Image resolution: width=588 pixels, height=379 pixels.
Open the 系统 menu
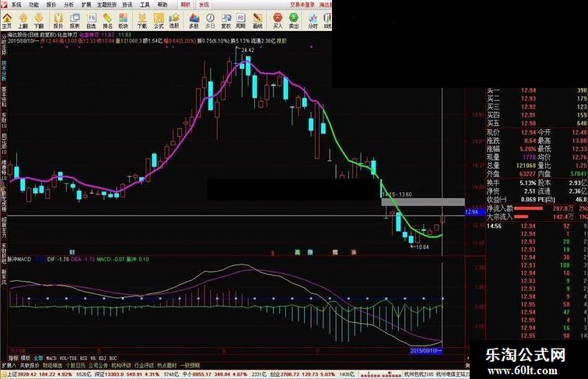point(16,5)
